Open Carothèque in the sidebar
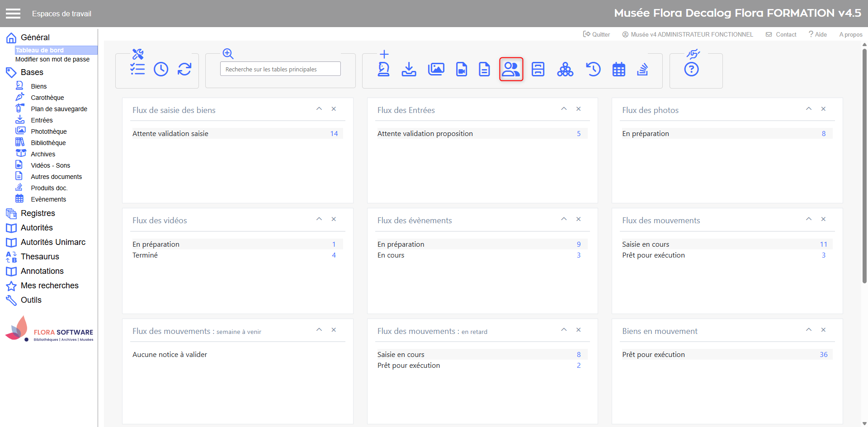868x427 pixels. coord(47,98)
